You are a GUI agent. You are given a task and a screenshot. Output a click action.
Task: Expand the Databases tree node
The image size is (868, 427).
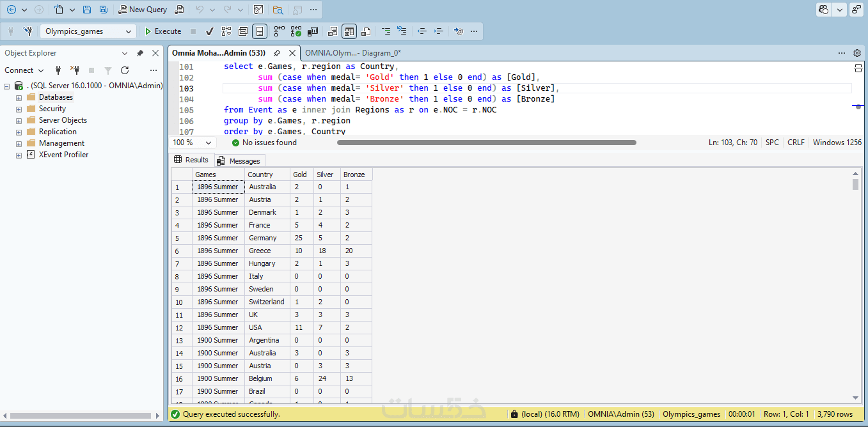[19, 98]
